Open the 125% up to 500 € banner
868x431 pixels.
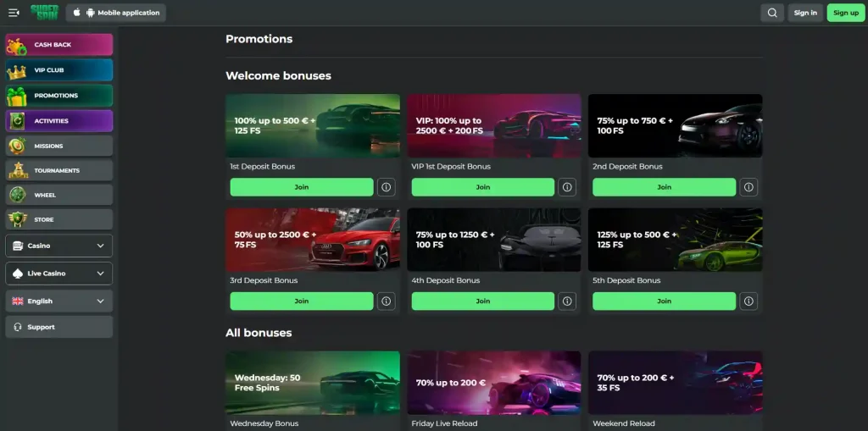[676, 240]
